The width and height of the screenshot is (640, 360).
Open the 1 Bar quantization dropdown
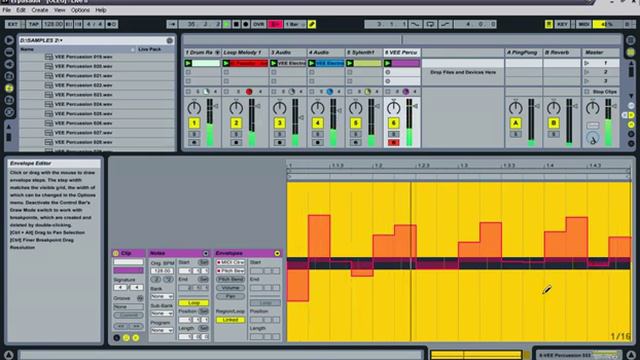[294, 24]
